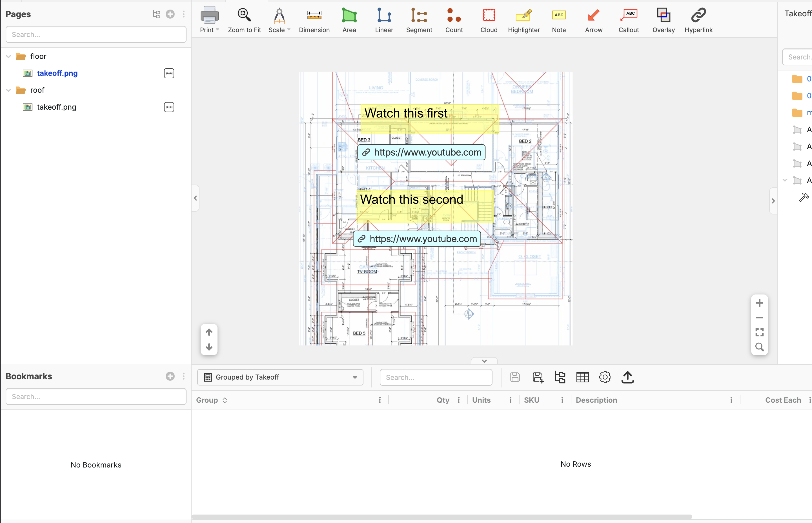The height and width of the screenshot is (523, 812).
Task: Collapse the floor folder
Action: pos(9,56)
